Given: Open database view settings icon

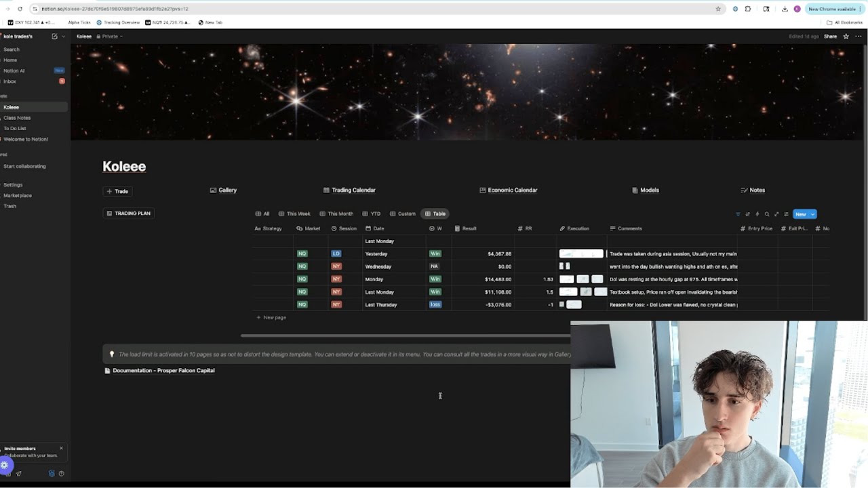Looking at the screenshot, I should coord(786,214).
